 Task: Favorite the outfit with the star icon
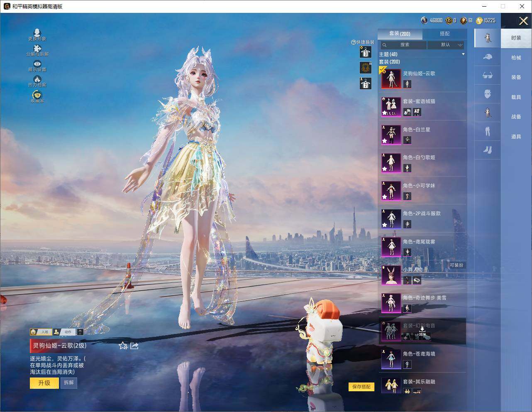[123, 346]
